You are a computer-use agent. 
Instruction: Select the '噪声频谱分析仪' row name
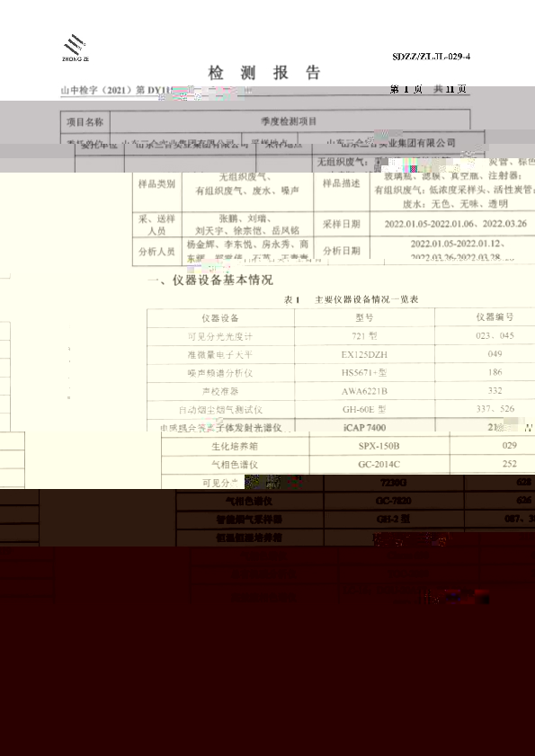[220, 373]
